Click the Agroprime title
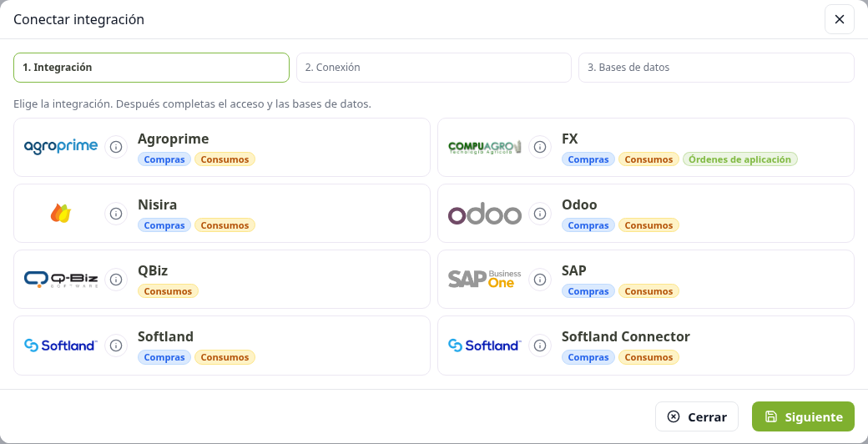Image resolution: width=868 pixels, height=444 pixels. tap(174, 139)
